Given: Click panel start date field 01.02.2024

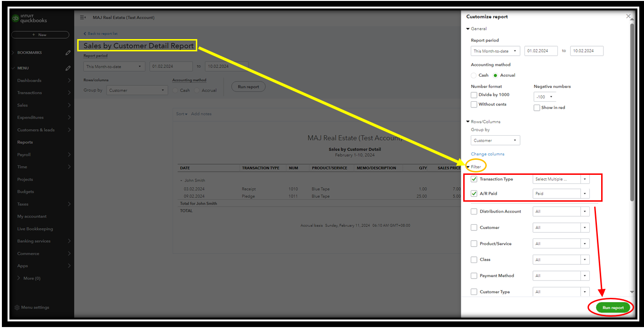Looking at the screenshot, I should click(541, 51).
